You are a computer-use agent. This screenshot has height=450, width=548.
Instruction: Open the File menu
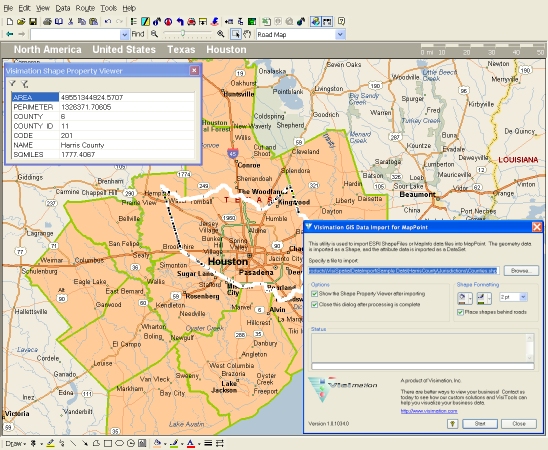tap(8, 8)
